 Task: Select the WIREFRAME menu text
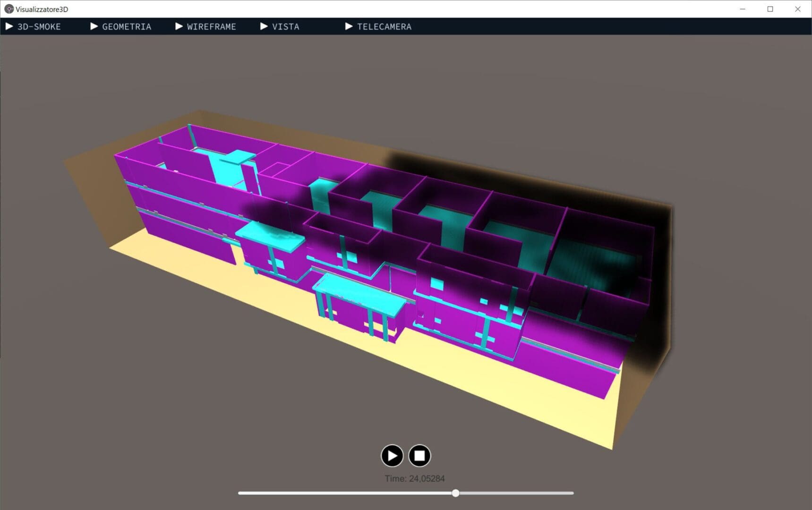(x=211, y=27)
